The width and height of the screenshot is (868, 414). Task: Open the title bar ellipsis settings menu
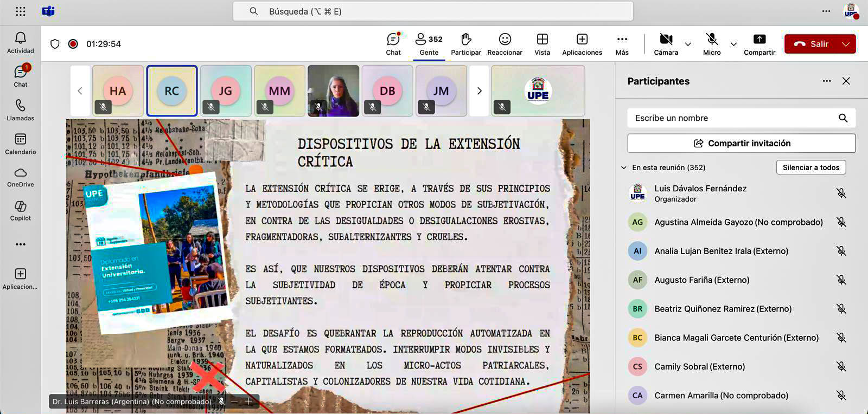826,11
